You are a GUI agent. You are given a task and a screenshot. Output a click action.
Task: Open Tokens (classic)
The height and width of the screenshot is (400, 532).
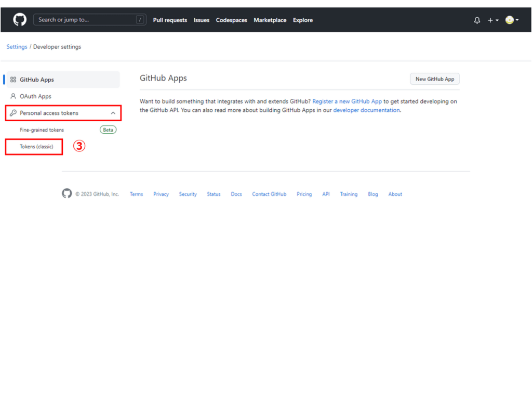point(36,146)
